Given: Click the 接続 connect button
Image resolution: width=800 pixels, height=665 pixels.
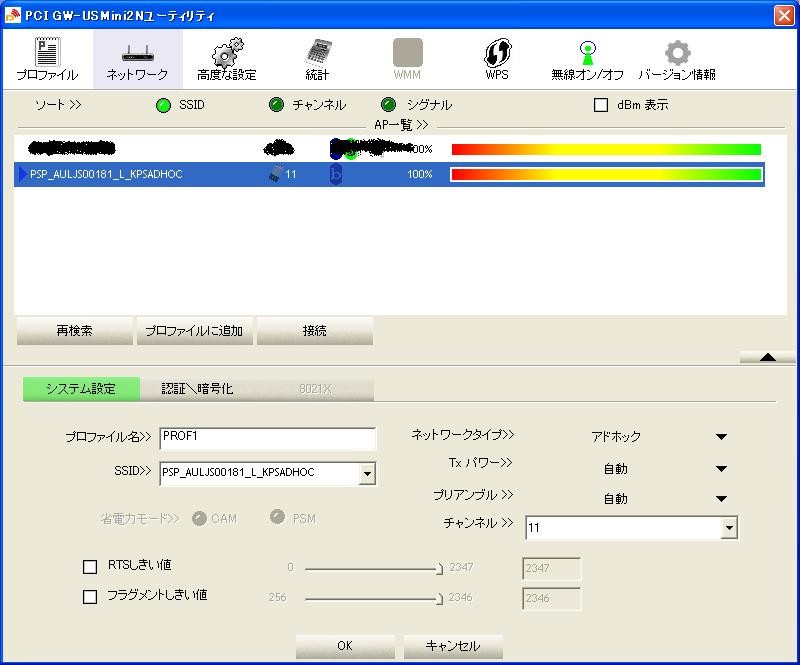Looking at the screenshot, I should (315, 330).
